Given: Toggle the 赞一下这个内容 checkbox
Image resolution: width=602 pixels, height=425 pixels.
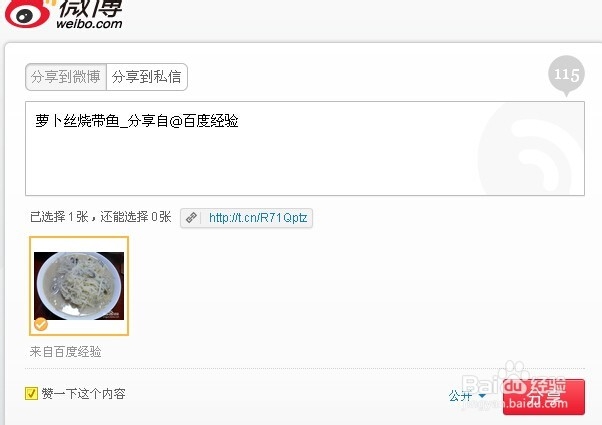Looking at the screenshot, I should tap(31, 394).
